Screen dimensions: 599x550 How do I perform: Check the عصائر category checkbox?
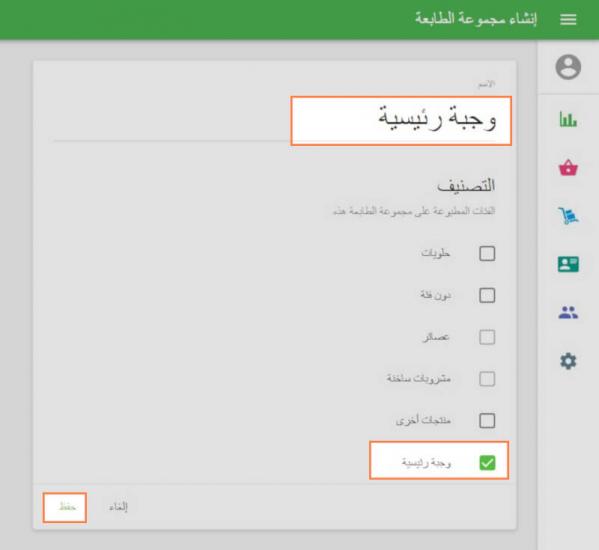[x=487, y=337]
